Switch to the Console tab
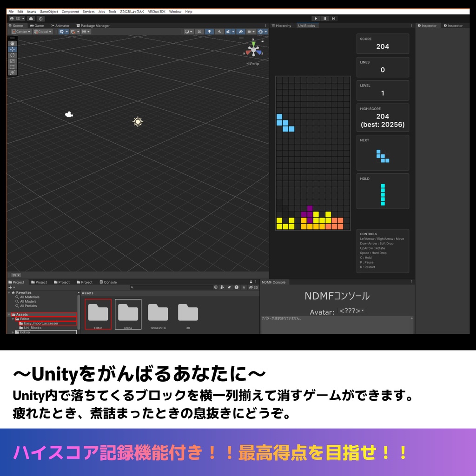Viewport: 476px width, 476px height. 110,282
